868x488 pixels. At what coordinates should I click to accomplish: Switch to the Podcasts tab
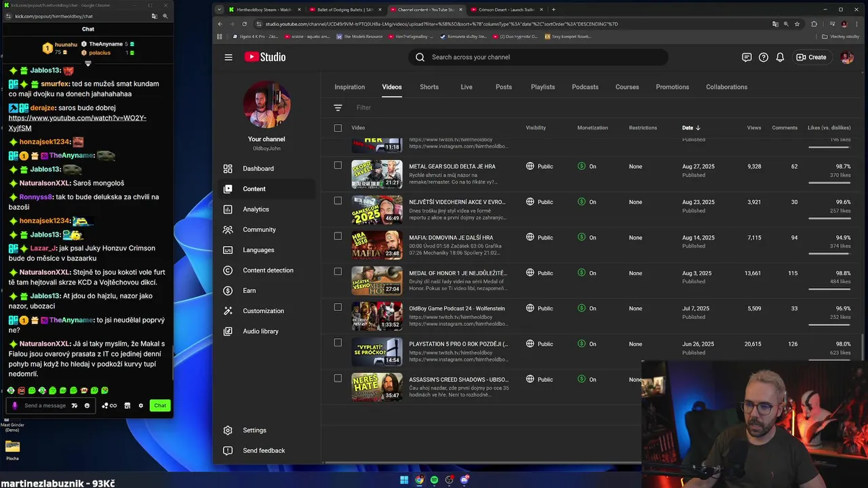coord(585,87)
